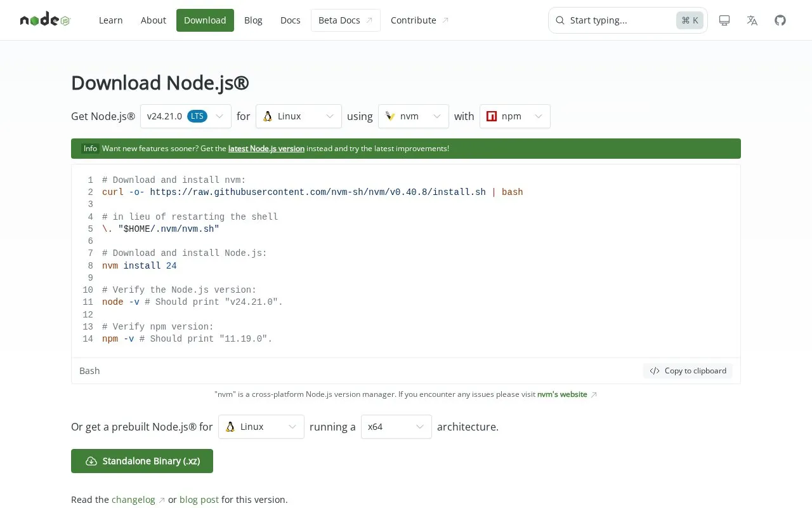Click the external arrow beside Beta Docs

(369, 20)
